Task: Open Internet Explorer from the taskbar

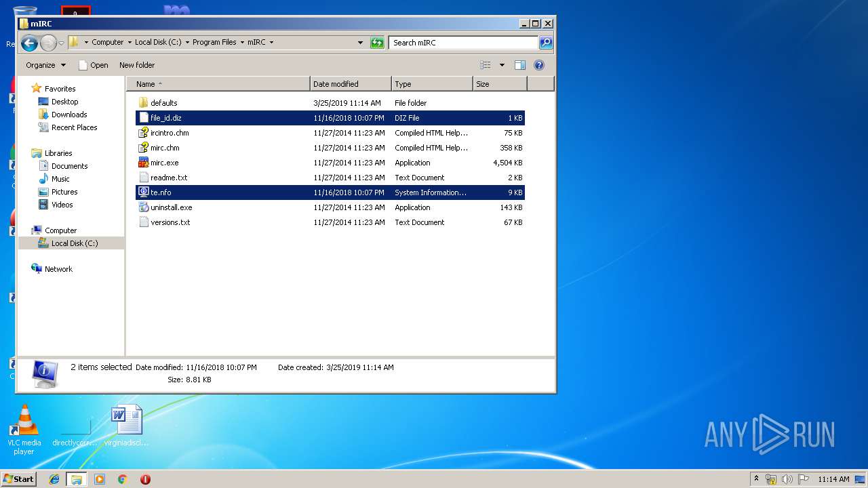Action: coord(55,479)
